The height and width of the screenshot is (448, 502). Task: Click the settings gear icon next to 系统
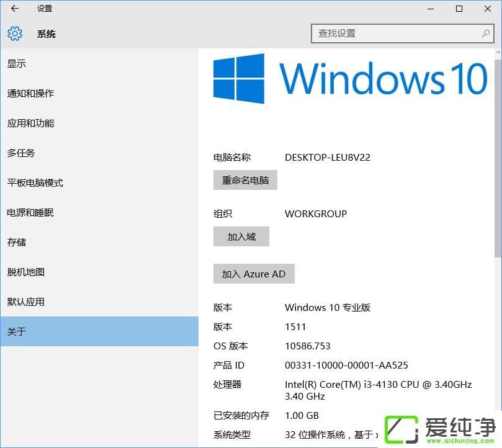tap(15, 34)
